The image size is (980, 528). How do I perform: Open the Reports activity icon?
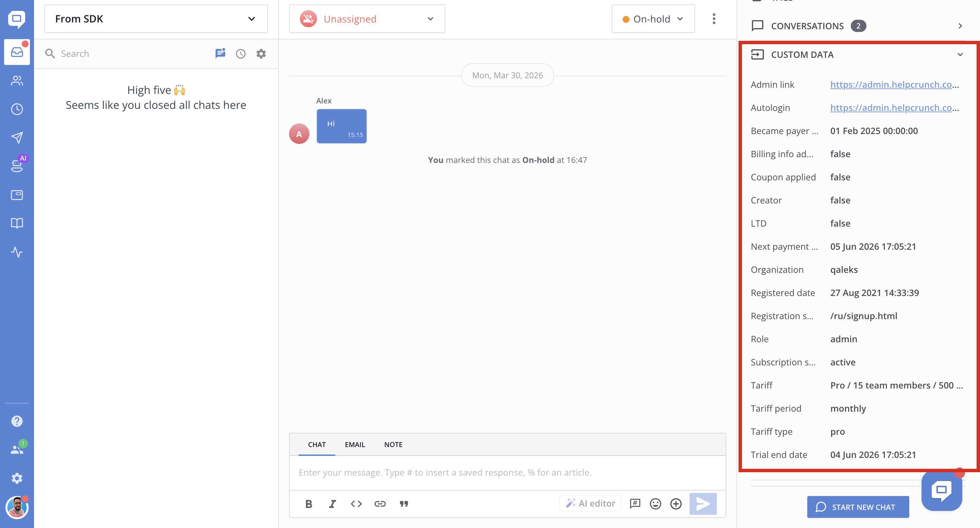17,252
